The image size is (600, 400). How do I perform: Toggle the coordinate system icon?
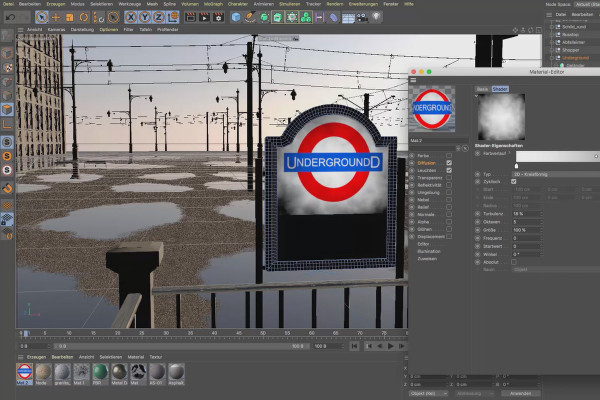coord(173,17)
